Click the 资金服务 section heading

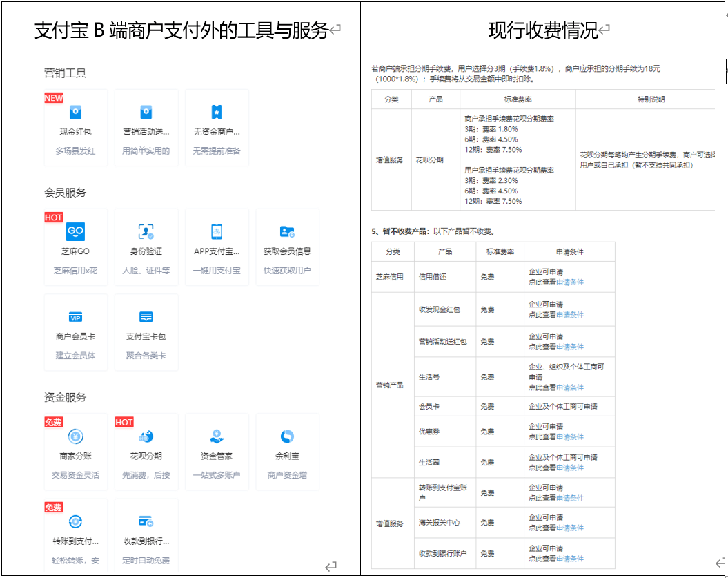[x=65, y=397]
